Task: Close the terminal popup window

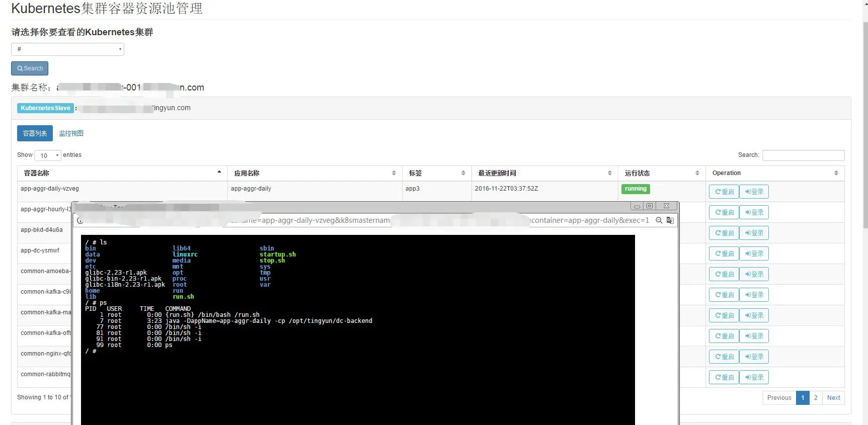Action: tap(666, 206)
